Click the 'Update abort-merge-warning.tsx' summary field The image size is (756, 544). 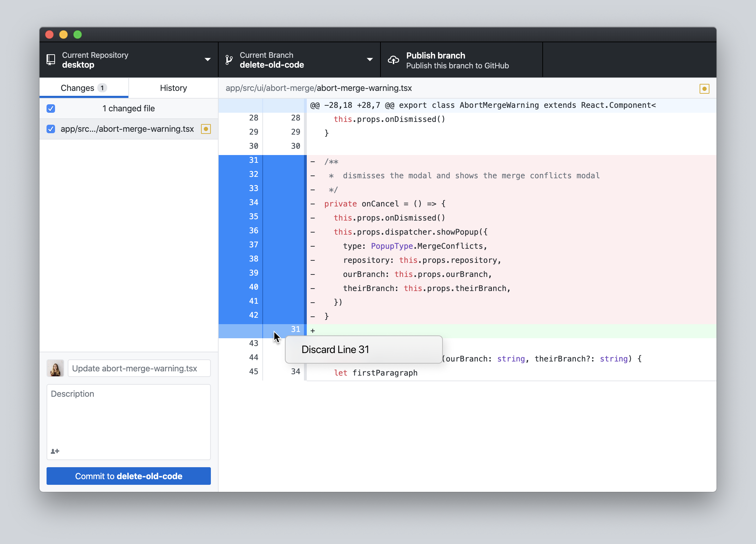139,368
